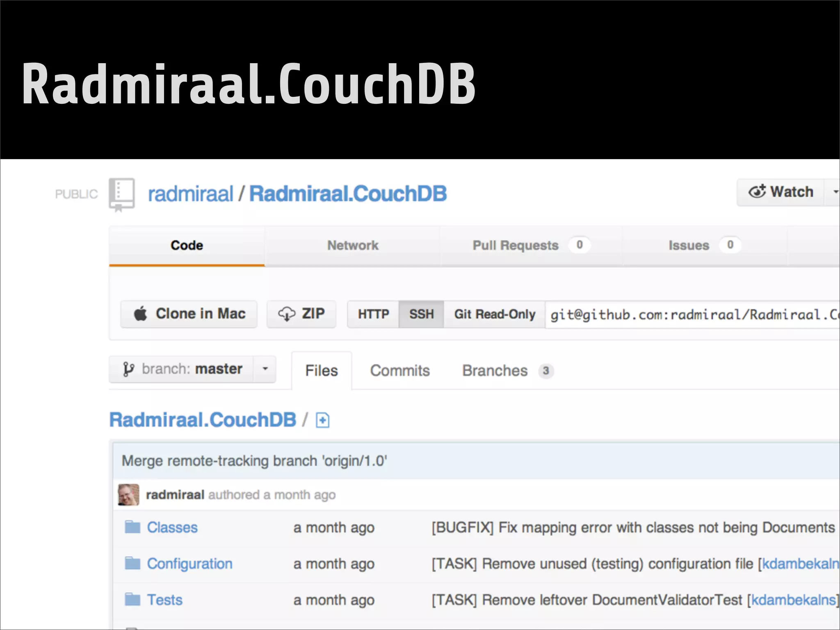This screenshot has width=840, height=630.
Task: Open the Configuration folder
Action: coord(190,564)
